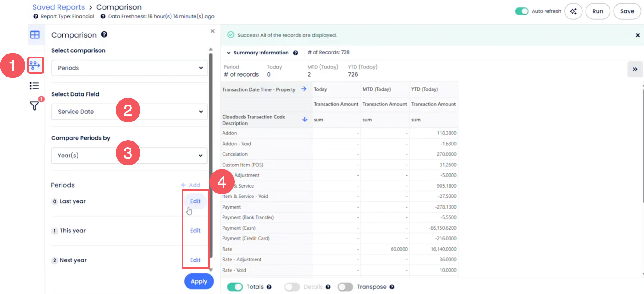Screen dimensions: 644x294
Task: Open the list view sidebar icon
Action: [x=34, y=86]
